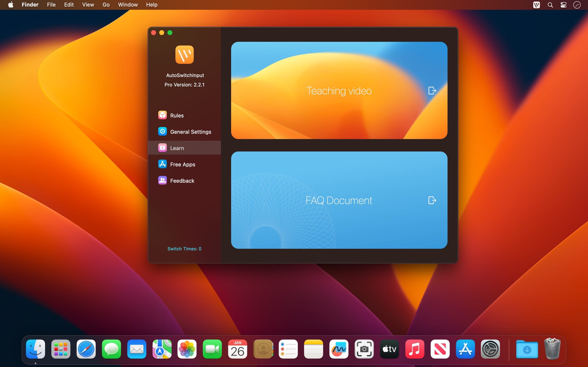Click the AutoSwitchInput app logo
The height and width of the screenshot is (367, 588).
[184, 55]
